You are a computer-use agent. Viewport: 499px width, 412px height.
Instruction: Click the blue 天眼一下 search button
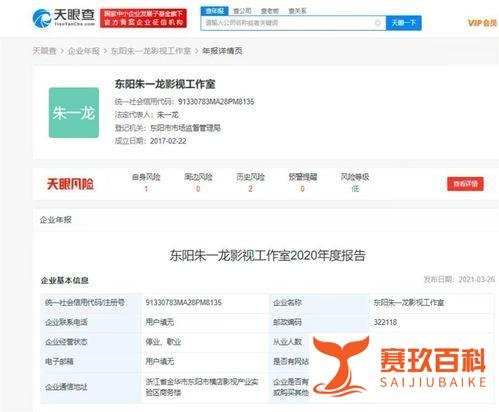pyautogui.click(x=404, y=23)
